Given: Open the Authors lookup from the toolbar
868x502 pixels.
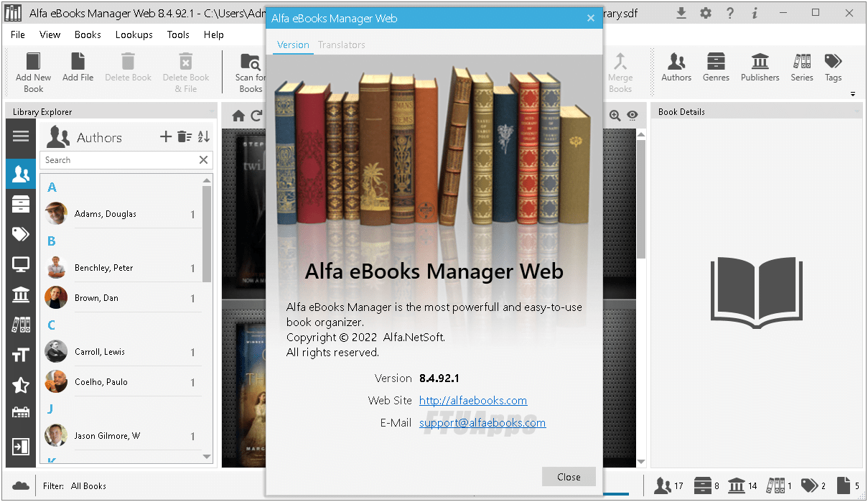Looking at the screenshot, I should pyautogui.click(x=676, y=62).
